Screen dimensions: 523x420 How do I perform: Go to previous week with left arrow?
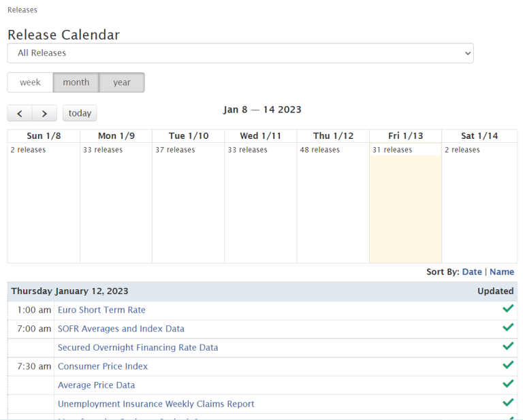20,113
